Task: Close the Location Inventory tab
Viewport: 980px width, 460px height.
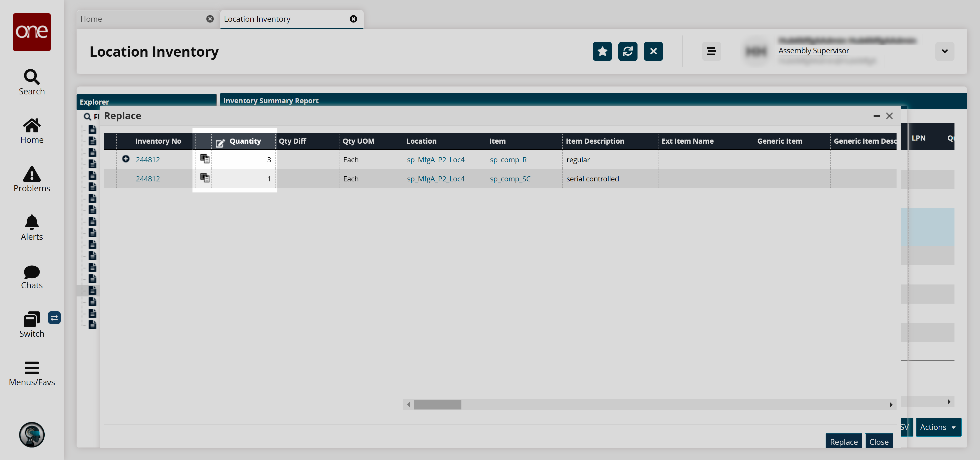Action: click(353, 19)
